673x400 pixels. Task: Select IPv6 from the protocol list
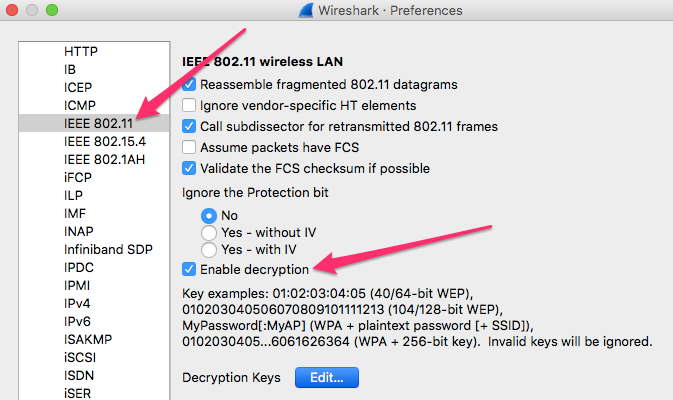[79, 322]
